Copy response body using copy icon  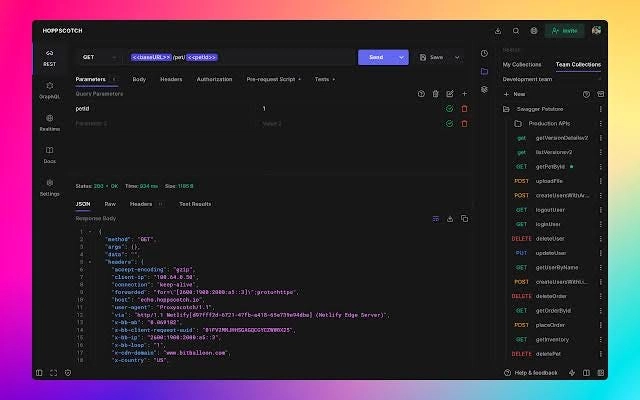tap(464, 218)
